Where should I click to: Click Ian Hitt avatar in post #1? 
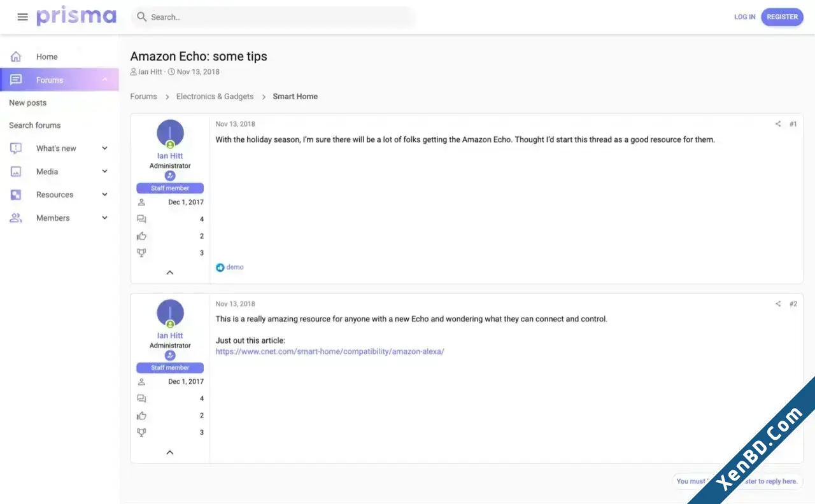click(170, 133)
